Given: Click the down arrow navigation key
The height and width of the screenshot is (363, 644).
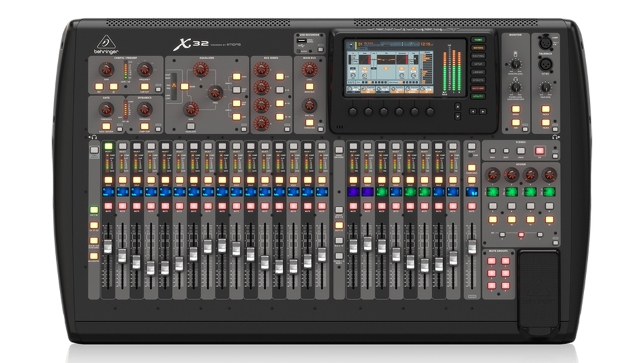Looking at the screenshot, I should (x=457, y=116).
